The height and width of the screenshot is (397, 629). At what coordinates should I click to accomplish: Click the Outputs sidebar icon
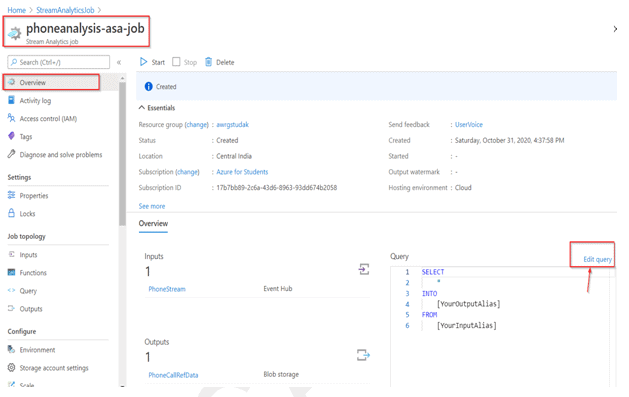click(12, 308)
